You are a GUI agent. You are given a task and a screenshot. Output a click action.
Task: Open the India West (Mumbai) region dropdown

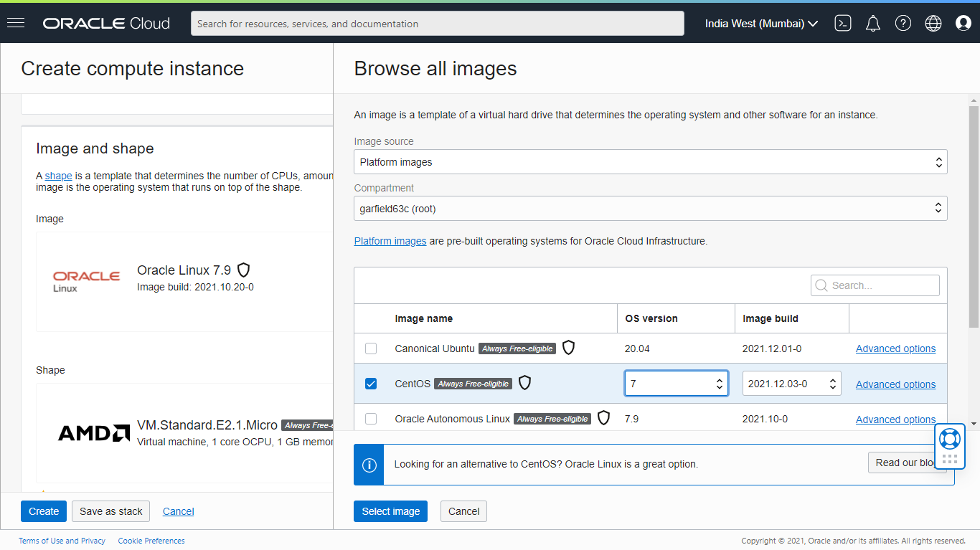(x=761, y=24)
